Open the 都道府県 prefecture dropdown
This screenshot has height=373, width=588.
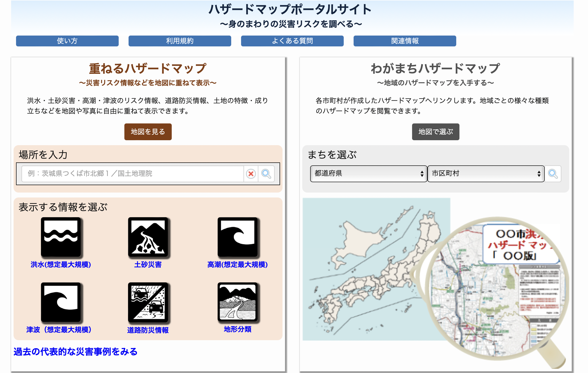tap(368, 174)
